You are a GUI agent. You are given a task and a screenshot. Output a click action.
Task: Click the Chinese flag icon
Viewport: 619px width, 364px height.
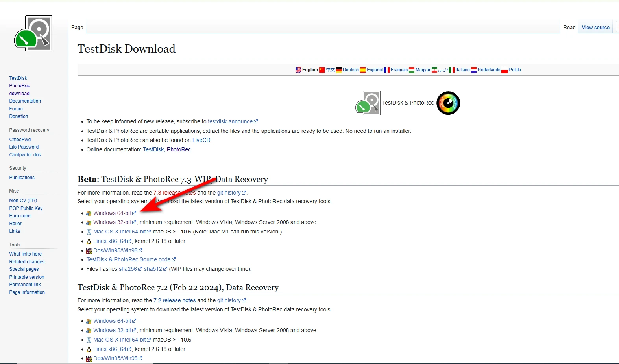pyautogui.click(x=322, y=70)
